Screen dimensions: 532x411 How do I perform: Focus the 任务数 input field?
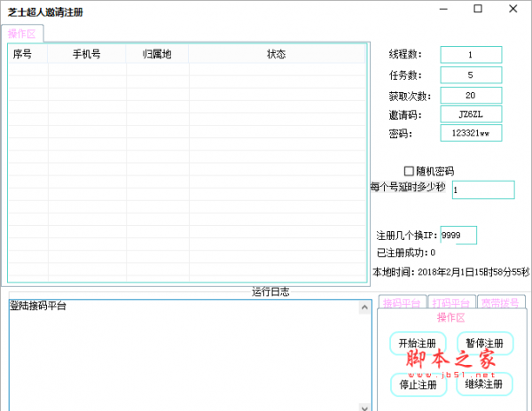(x=470, y=75)
